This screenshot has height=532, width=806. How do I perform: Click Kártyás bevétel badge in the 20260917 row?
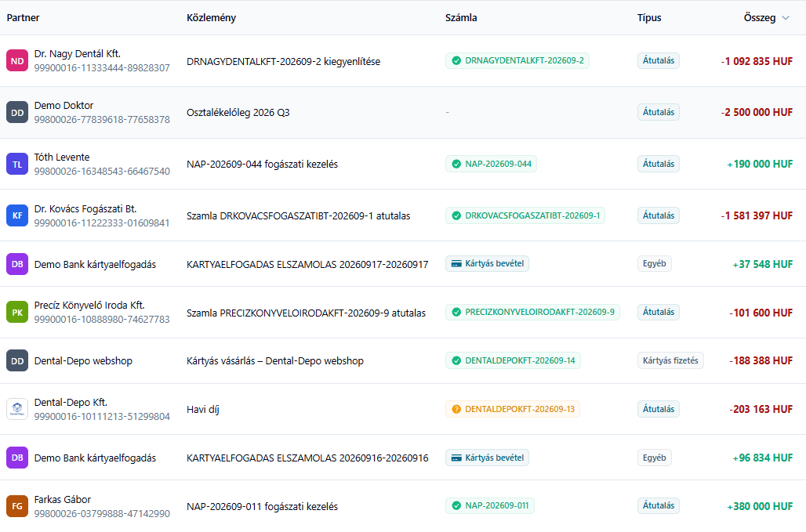[x=487, y=263]
